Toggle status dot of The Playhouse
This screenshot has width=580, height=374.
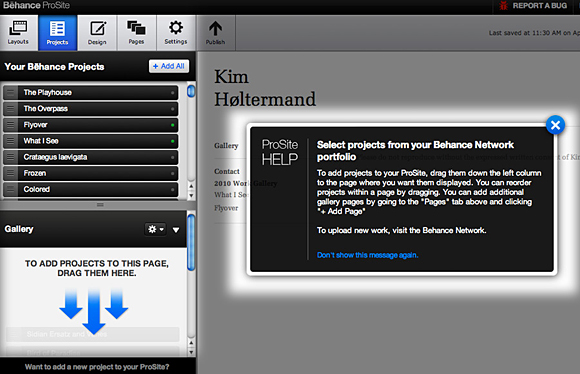(172, 93)
